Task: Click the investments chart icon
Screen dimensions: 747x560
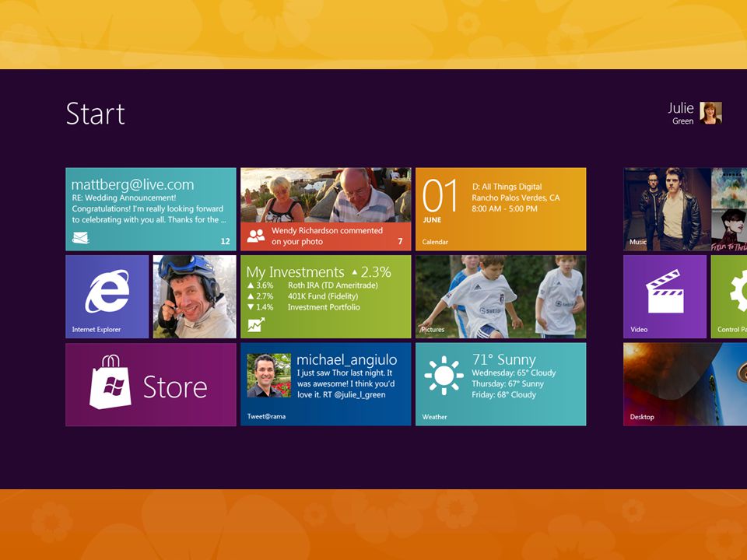Action: (x=256, y=325)
